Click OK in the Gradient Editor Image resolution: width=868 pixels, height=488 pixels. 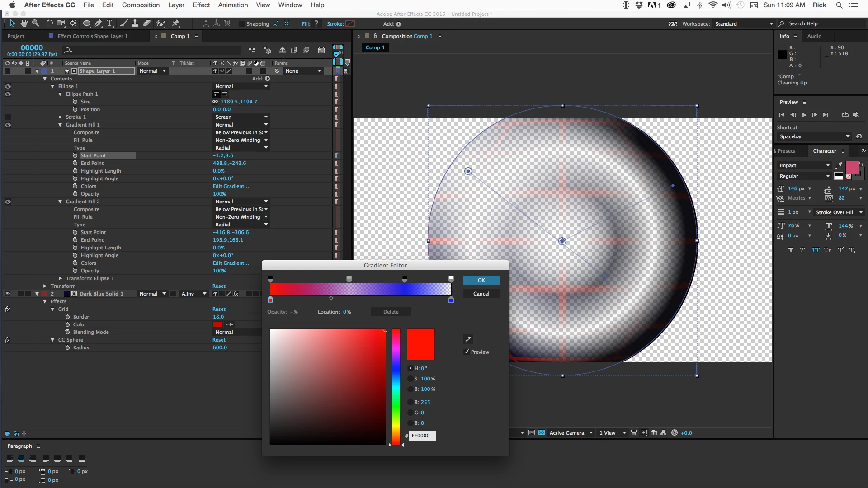pyautogui.click(x=481, y=280)
